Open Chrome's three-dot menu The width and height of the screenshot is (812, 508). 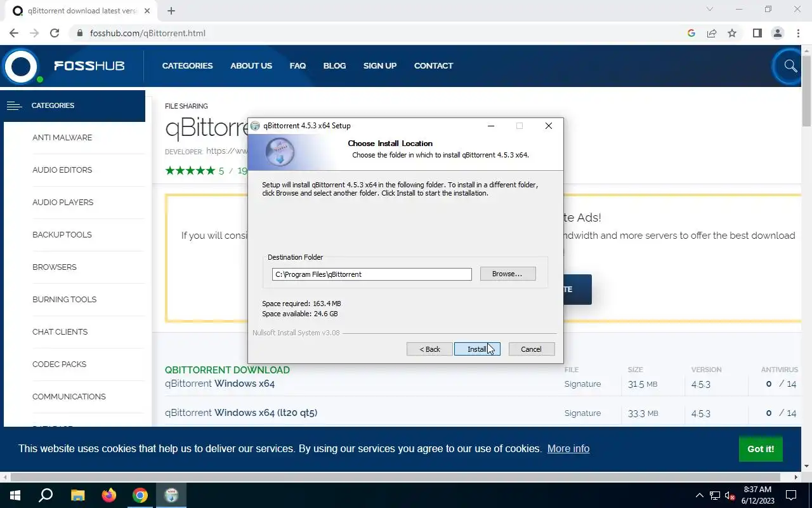[x=797, y=33]
